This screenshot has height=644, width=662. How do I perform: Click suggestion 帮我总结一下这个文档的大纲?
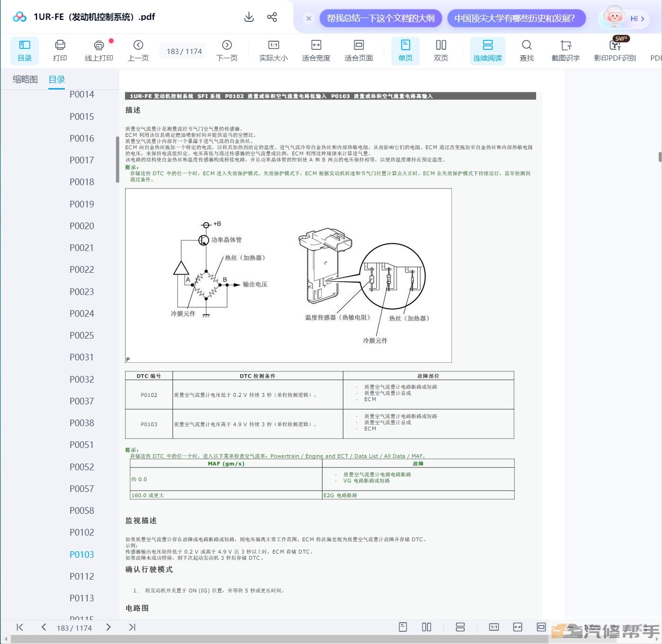point(381,18)
